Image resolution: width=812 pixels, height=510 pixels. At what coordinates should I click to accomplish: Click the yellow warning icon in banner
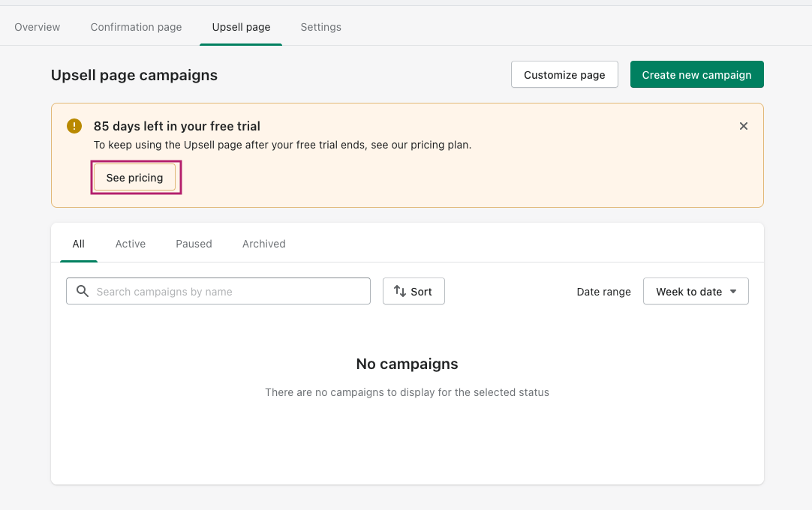coord(74,126)
